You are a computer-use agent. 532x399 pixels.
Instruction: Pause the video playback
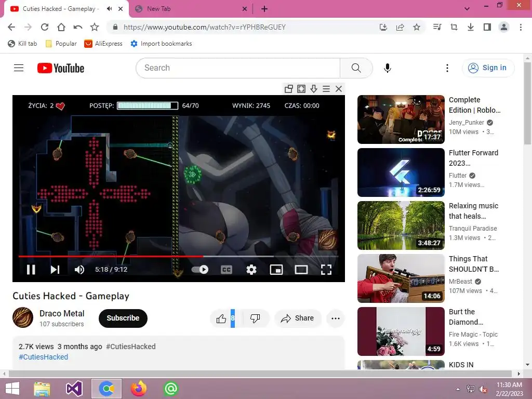31,270
